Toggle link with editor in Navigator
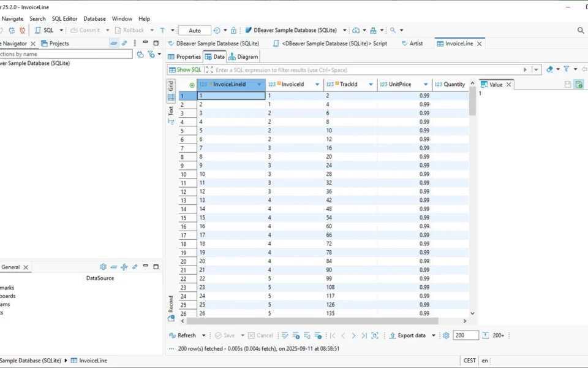The width and height of the screenshot is (588, 368). pos(124,43)
